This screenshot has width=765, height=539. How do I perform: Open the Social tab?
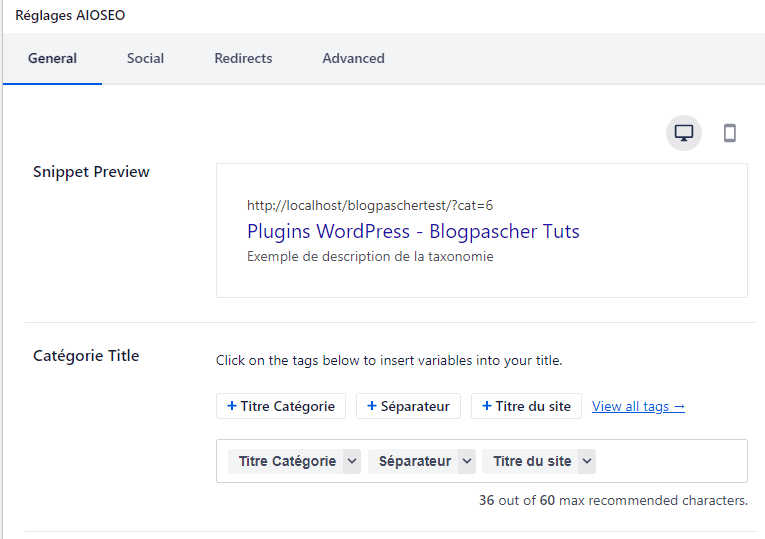point(145,58)
